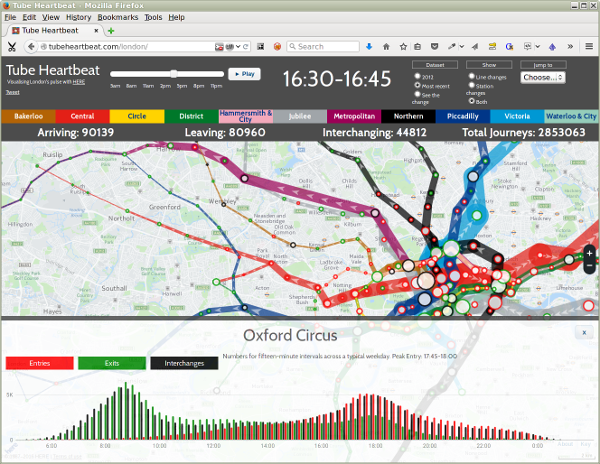Click the QR code toolbar icon
Image resolution: width=600 pixels, height=464 pixels.
[261, 47]
